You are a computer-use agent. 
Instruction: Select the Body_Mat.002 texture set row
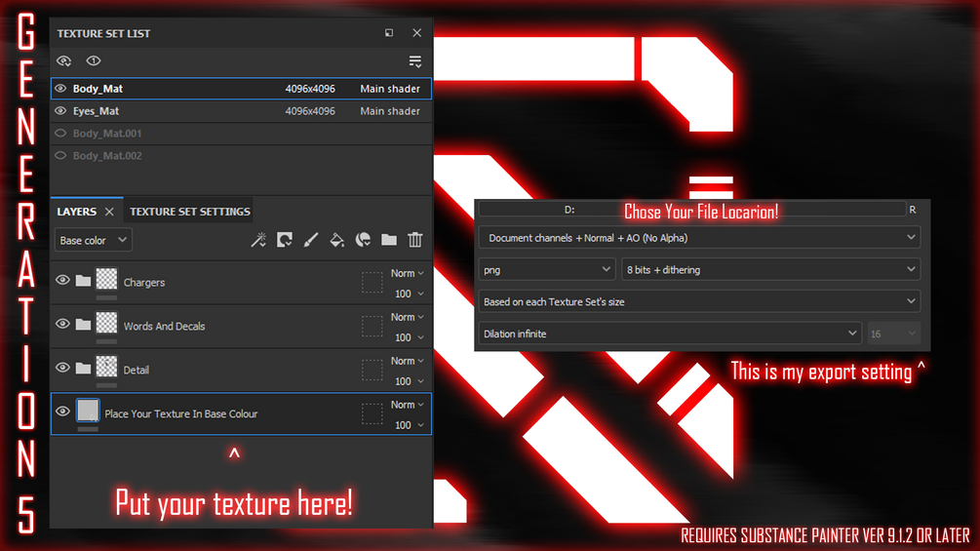coord(241,156)
